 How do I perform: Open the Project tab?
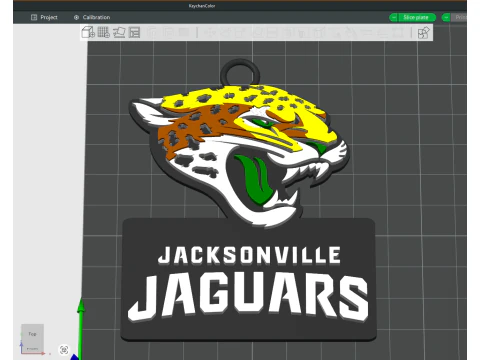pyautogui.click(x=44, y=17)
